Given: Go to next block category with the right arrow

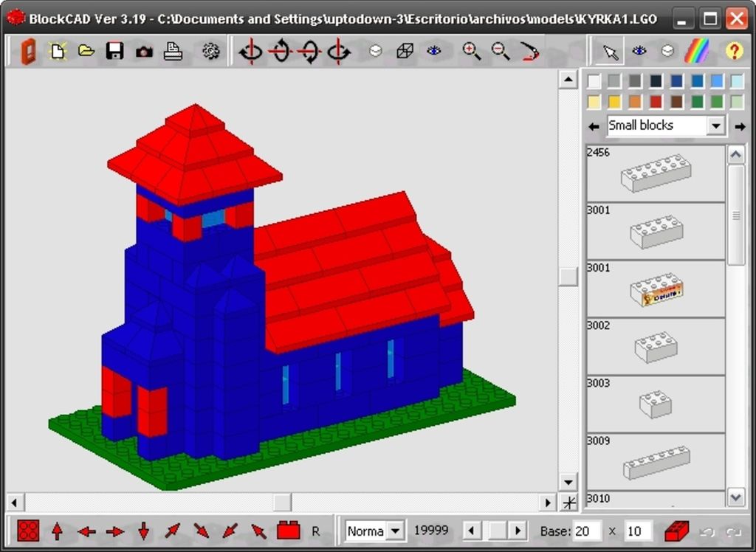Looking at the screenshot, I should 740,127.
